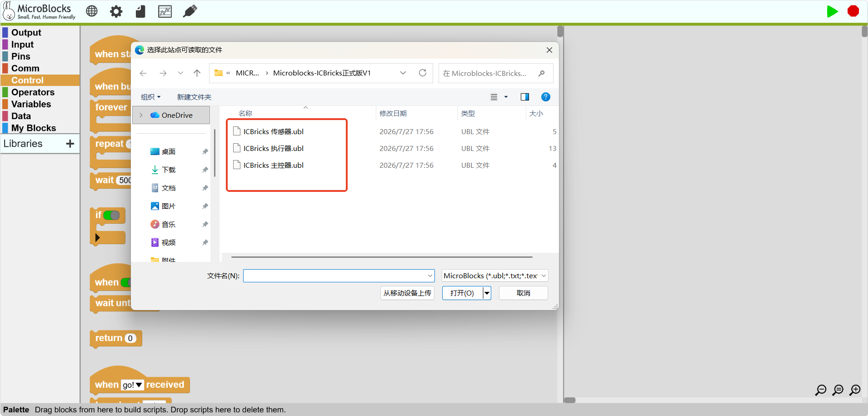Open the File menu document icon
The image size is (868, 416).
click(140, 11)
